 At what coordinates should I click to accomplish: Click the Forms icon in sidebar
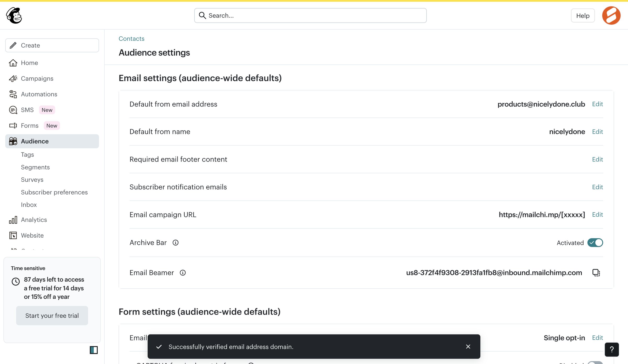click(13, 126)
